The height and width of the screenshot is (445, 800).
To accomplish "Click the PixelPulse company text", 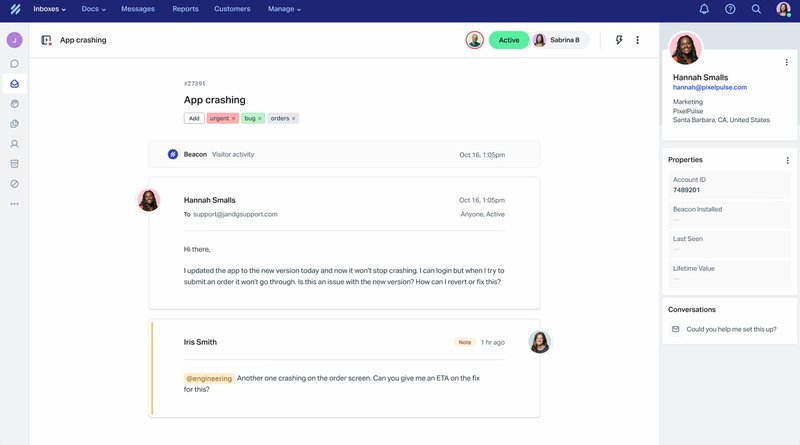I will point(688,111).
